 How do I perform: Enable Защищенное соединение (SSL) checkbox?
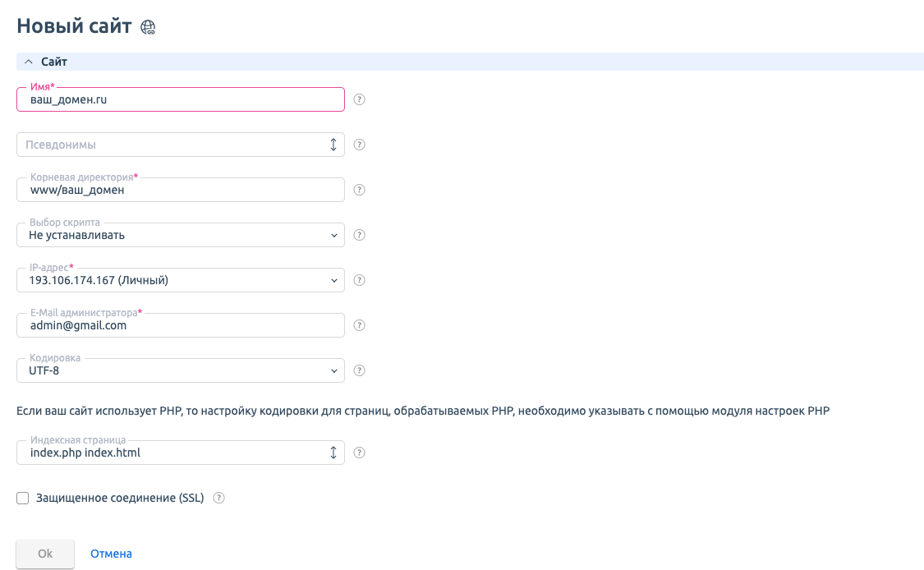(23, 498)
